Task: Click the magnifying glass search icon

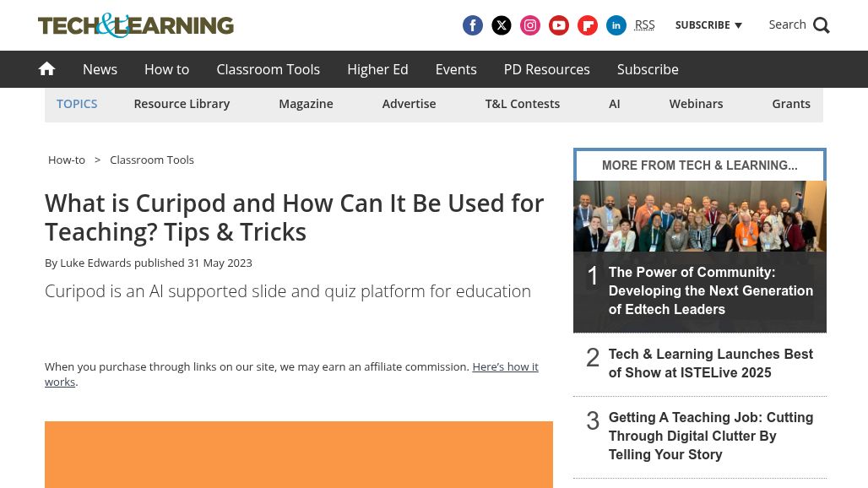Action: 822,25
